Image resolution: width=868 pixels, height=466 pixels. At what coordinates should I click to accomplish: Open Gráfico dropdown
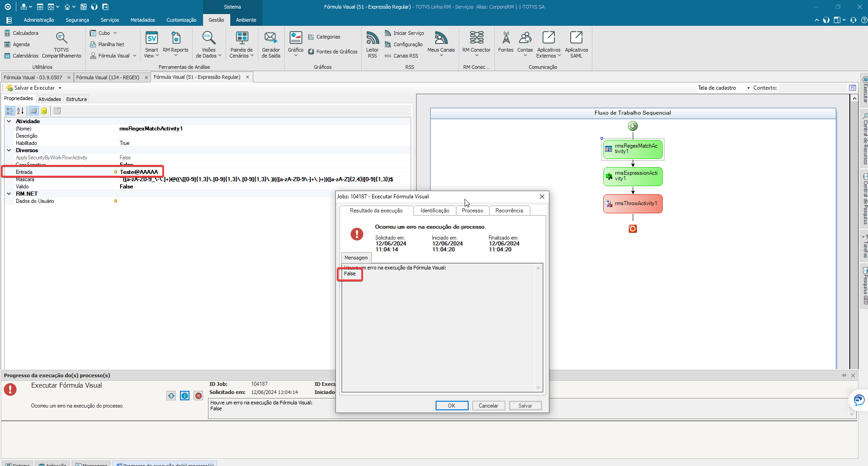pyautogui.click(x=296, y=44)
